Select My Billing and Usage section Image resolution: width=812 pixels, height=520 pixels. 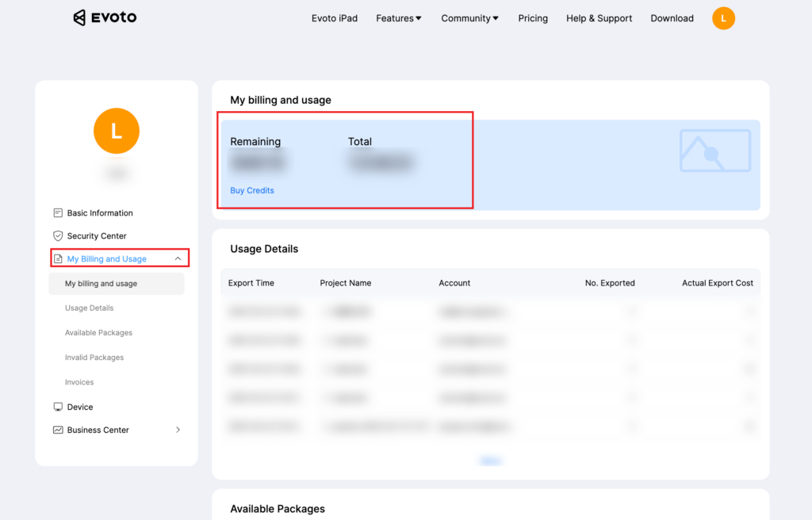[107, 258]
